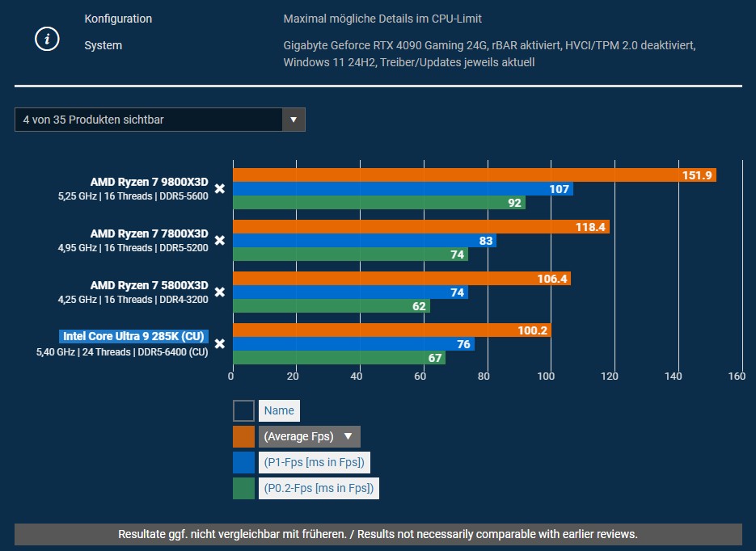Remove AMD Ryzen 7 7800X3D with X icon
The height and width of the screenshot is (551, 756).
pos(220,240)
